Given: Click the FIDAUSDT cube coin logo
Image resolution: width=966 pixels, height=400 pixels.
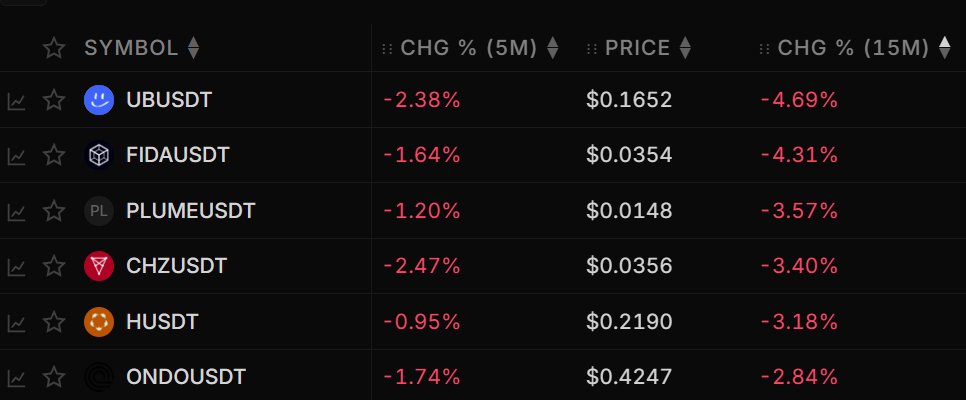Looking at the screenshot, I should point(99,155).
